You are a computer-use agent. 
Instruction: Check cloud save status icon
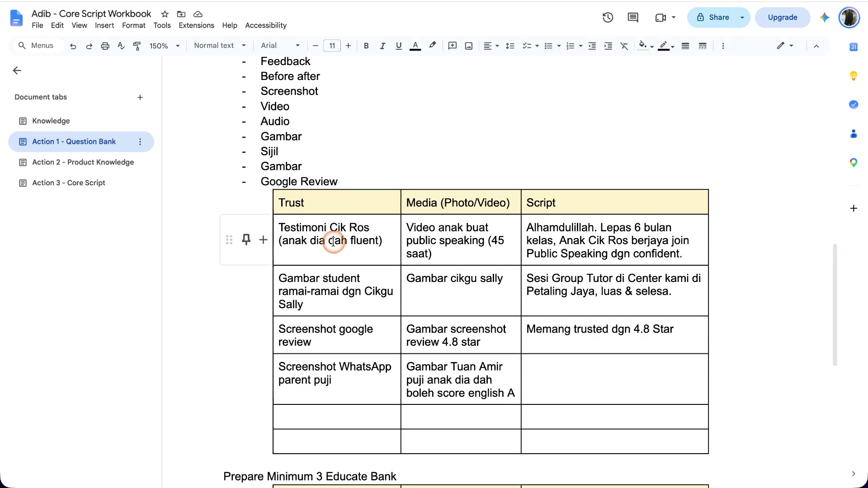pos(198,14)
